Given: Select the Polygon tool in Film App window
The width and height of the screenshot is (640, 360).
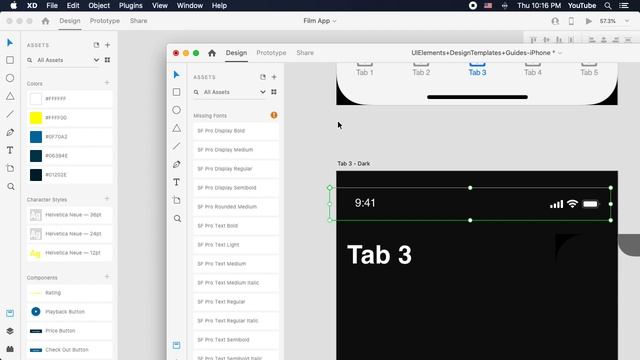Looking at the screenshot, I should tap(10, 96).
